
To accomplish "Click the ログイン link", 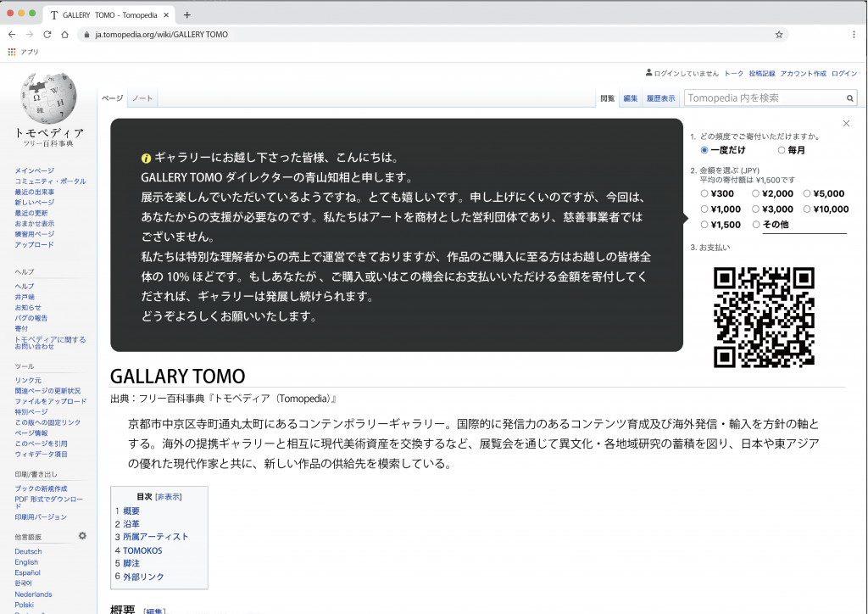I will 844,74.
